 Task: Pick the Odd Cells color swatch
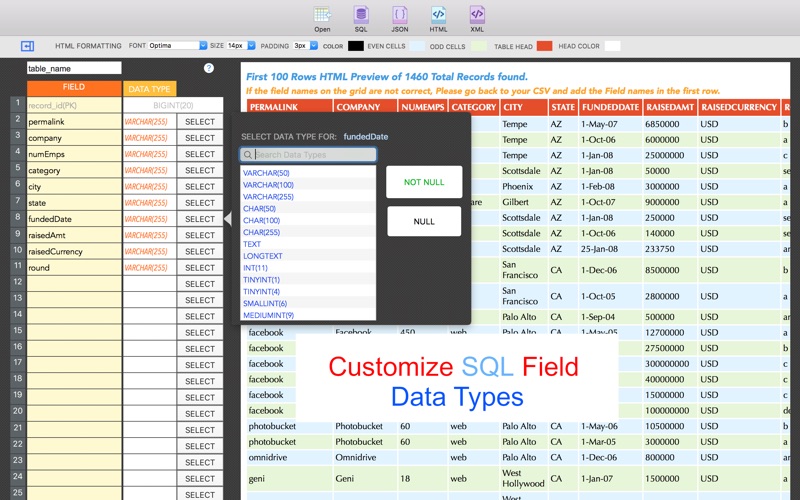[479, 46]
